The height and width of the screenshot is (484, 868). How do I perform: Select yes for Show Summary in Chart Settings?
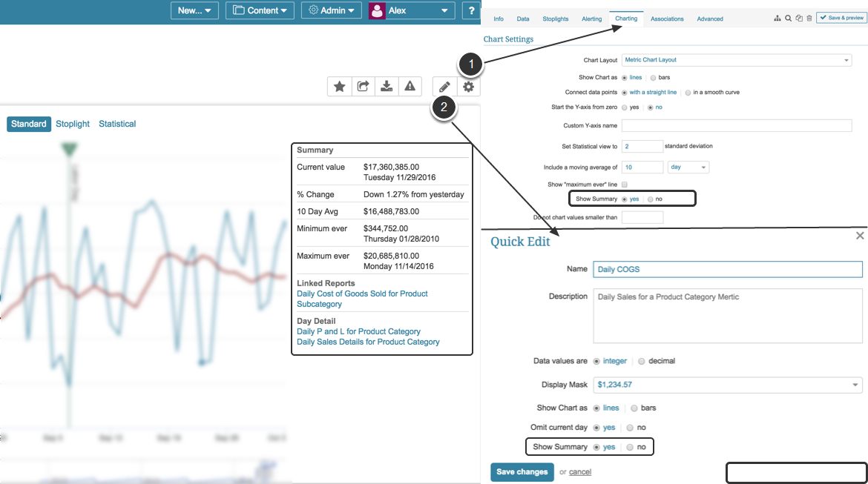(625, 199)
